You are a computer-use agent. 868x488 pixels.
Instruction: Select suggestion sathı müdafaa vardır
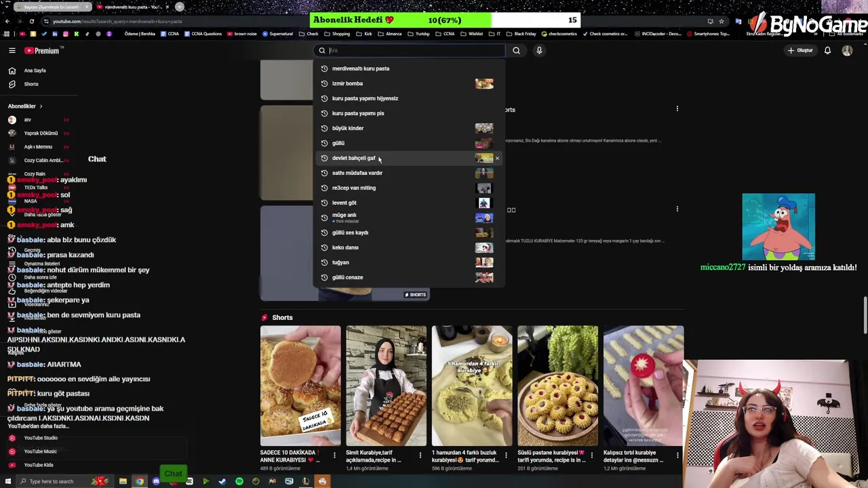(409, 173)
